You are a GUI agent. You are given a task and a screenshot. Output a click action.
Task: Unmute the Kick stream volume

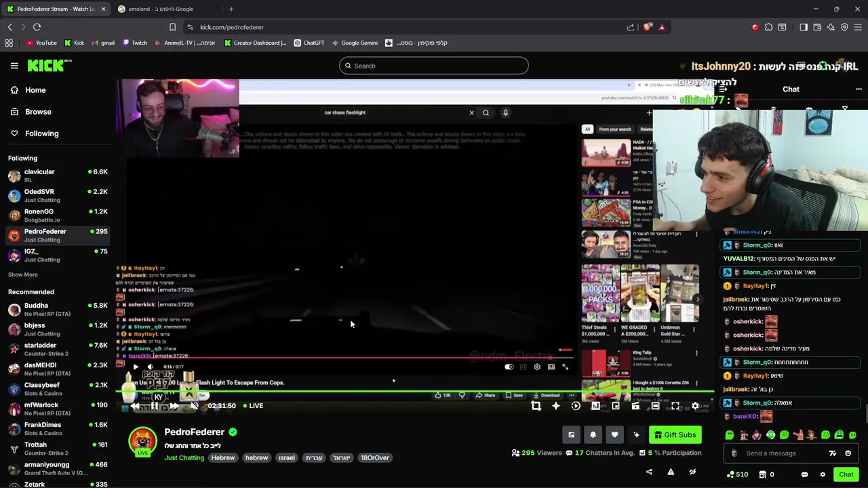[194, 406]
